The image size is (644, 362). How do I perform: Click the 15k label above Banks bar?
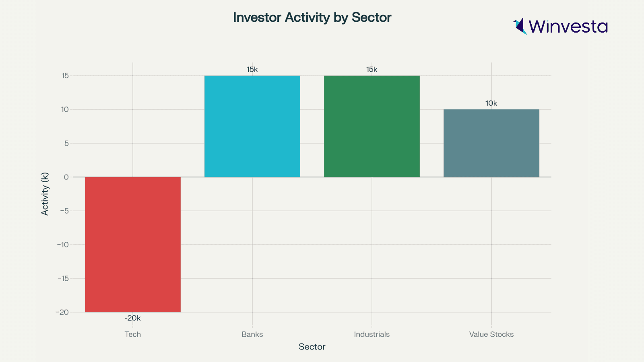pos(252,70)
